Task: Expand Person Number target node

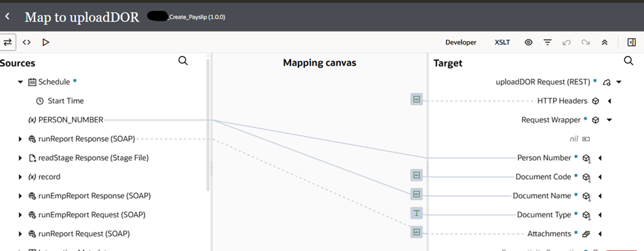Action: (x=600, y=158)
